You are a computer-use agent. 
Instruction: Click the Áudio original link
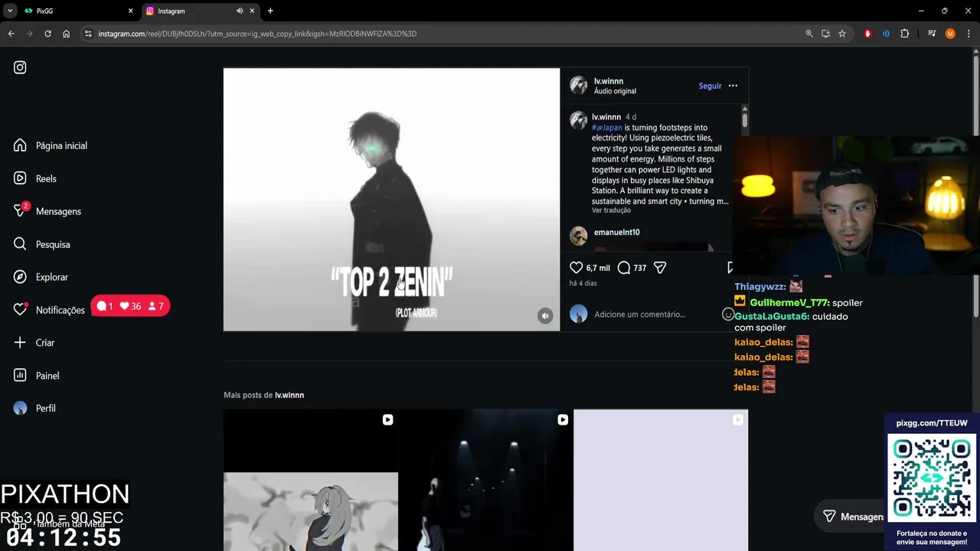point(615,91)
